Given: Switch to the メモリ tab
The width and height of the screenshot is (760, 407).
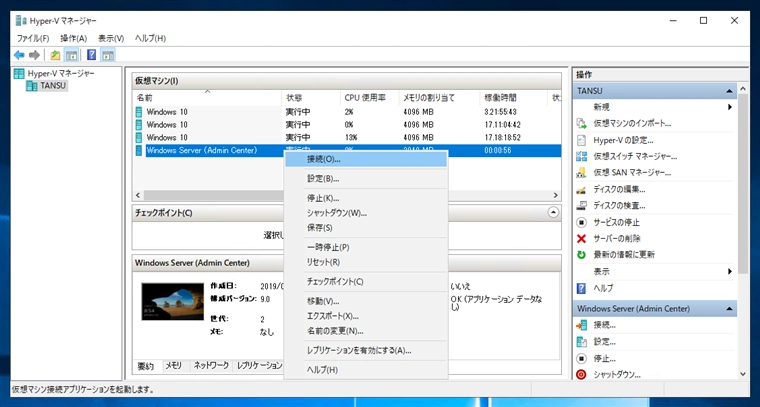Looking at the screenshot, I should (174, 366).
